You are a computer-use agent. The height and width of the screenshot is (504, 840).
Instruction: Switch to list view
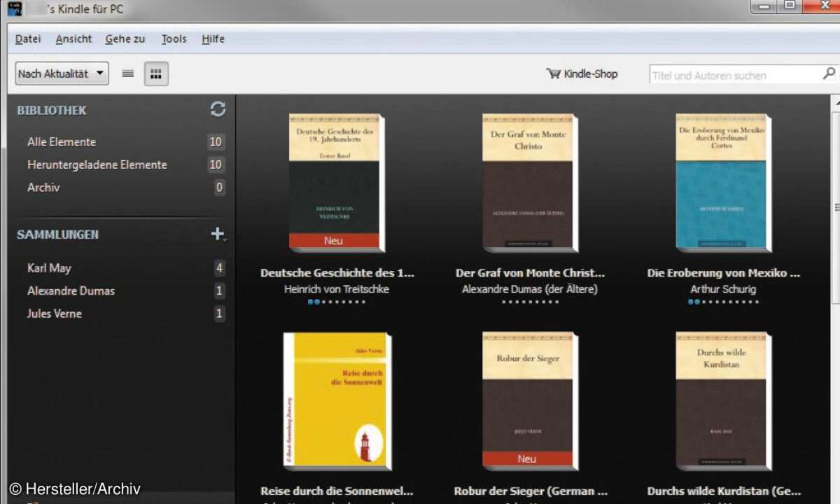tap(127, 73)
